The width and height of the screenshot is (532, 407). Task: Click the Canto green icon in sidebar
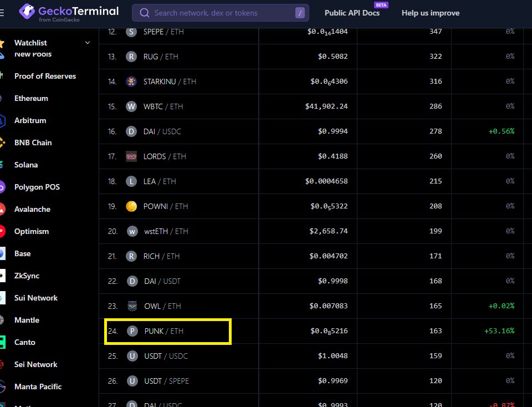pos(2,342)
